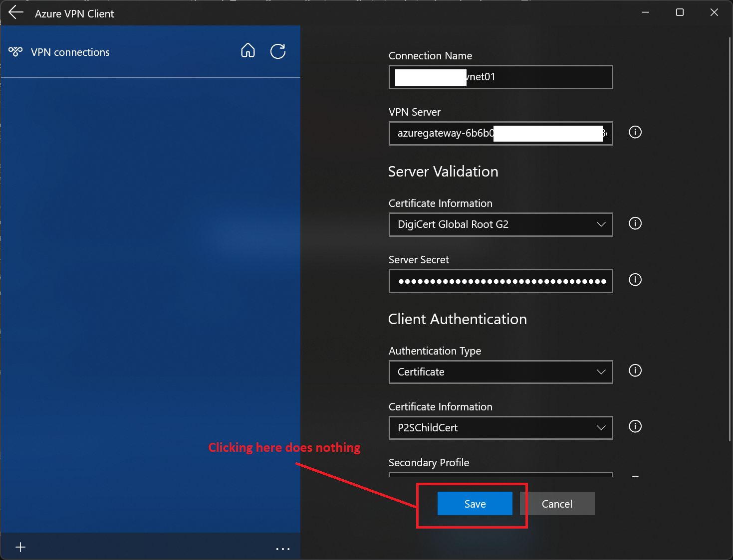Viewport: 733px width, 560px height.
Task: Refresh the VPN connections list
Action: click(278, 51)
